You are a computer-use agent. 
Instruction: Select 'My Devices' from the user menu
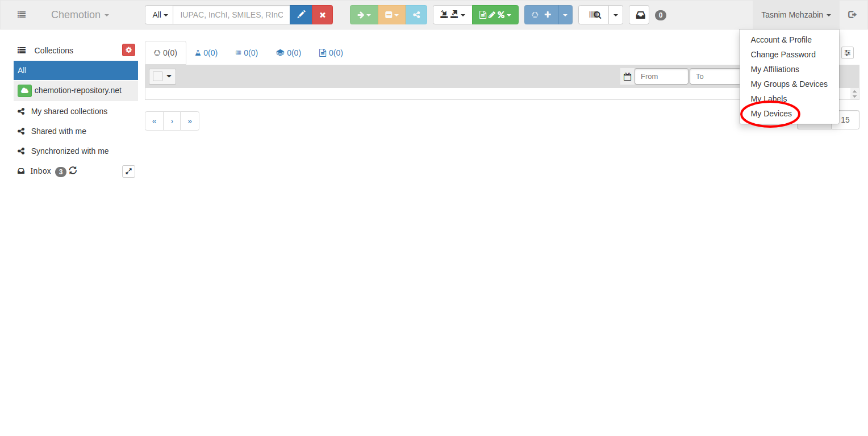click(x=771, y=114)
